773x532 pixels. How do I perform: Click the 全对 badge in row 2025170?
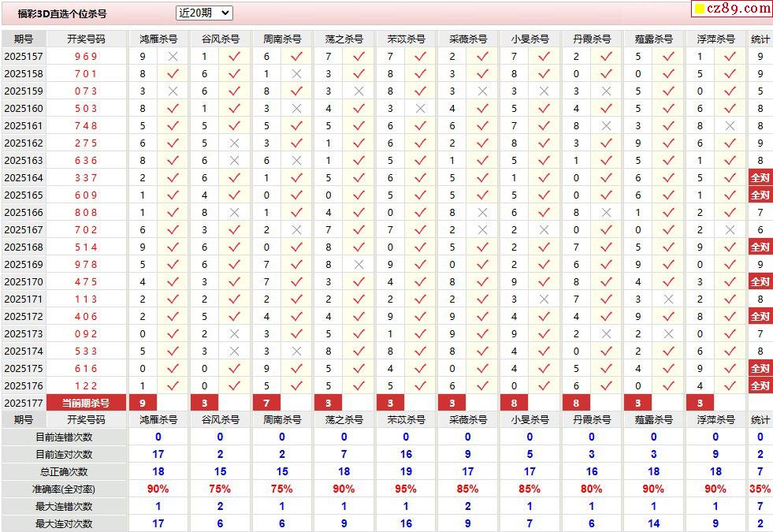click(760, 282)
